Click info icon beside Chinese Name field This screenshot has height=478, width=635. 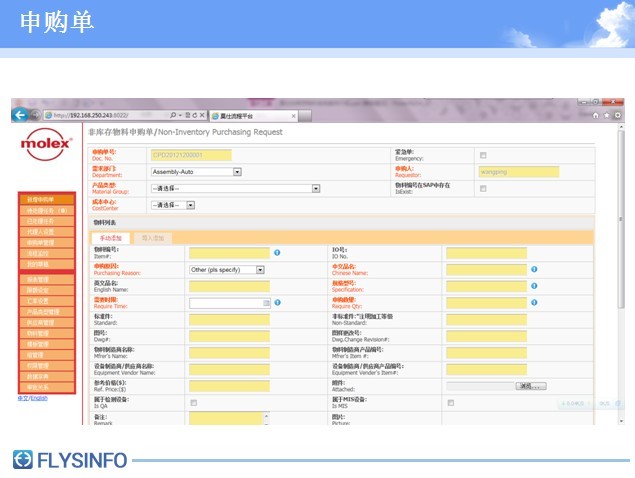535,269
